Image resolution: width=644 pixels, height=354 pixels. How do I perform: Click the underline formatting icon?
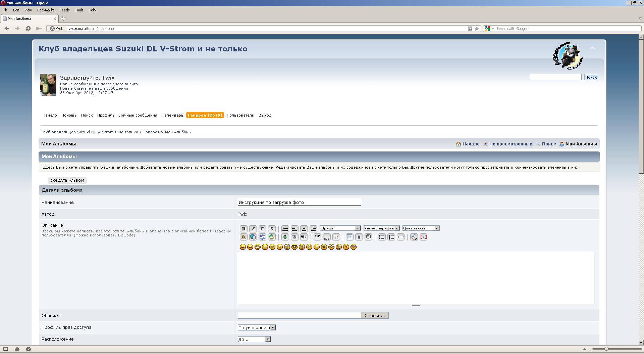[262, 229]
